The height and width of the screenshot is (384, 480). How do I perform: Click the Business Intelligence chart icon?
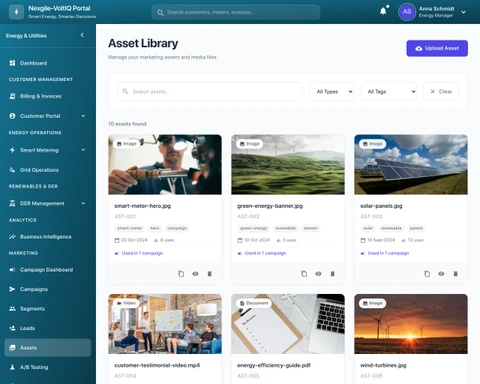(x=12, y=237)
